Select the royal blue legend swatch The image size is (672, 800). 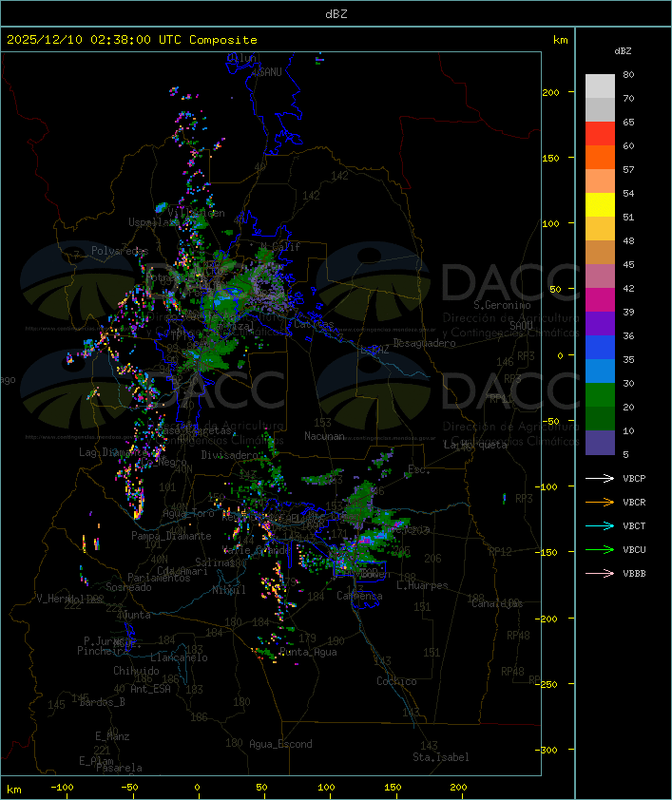(600, 348)
